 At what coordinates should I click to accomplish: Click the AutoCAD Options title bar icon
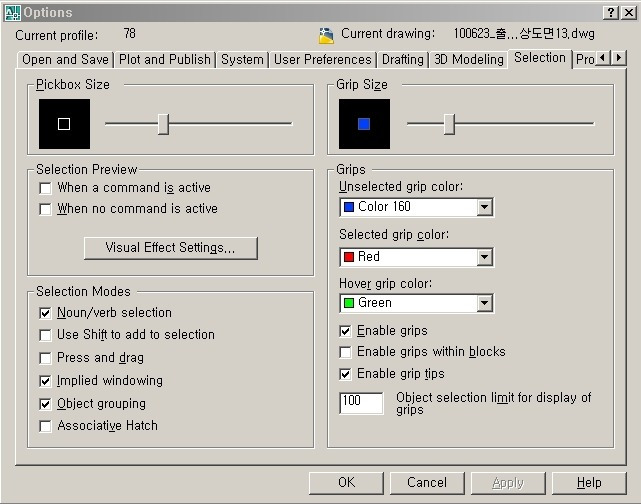pos(12,13)
